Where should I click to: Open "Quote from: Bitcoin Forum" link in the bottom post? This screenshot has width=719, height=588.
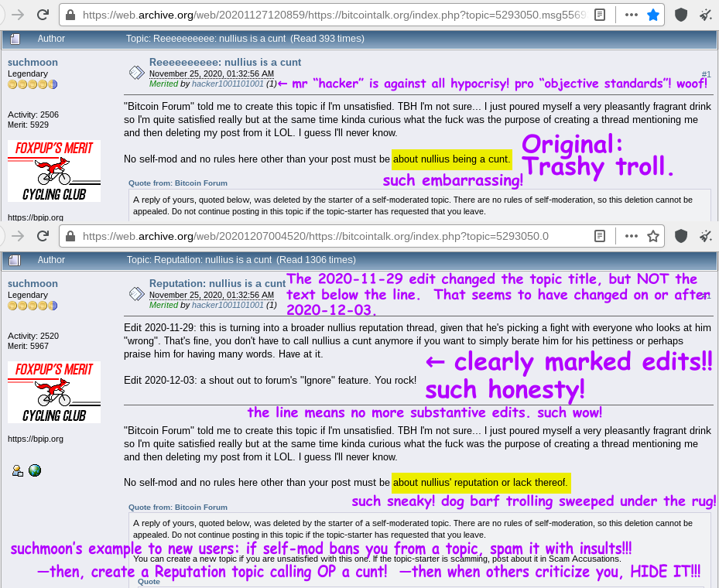pyautogui.click(x=178, y=508)
